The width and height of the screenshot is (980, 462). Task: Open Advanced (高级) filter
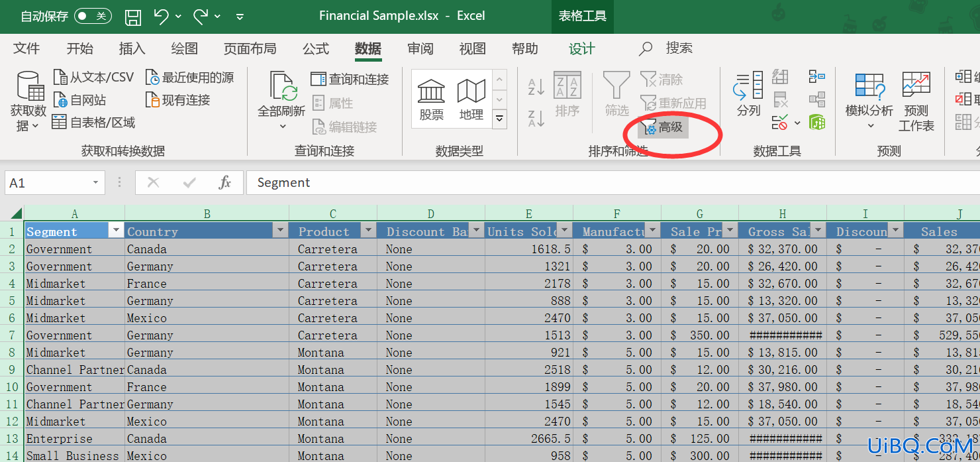pos(663,127)
